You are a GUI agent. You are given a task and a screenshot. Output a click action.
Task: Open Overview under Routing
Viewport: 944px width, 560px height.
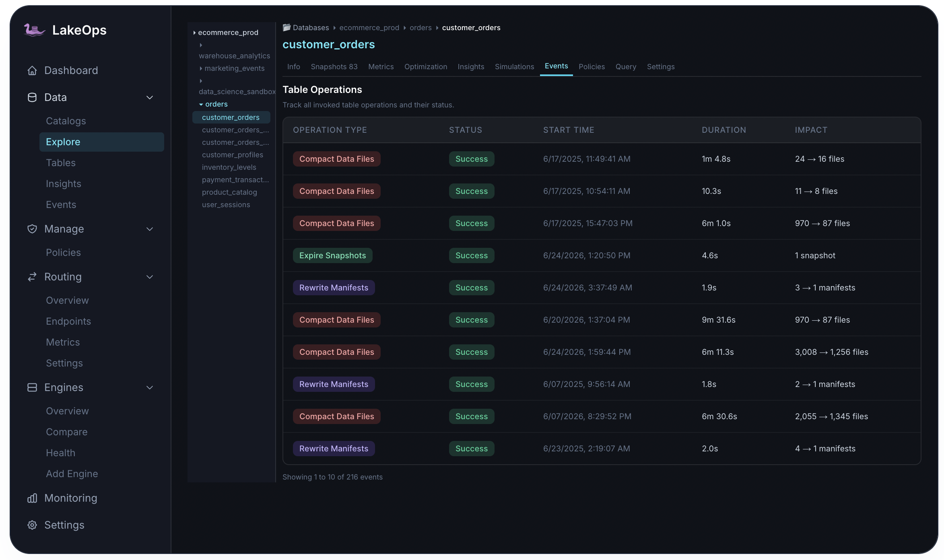point(67,301)
